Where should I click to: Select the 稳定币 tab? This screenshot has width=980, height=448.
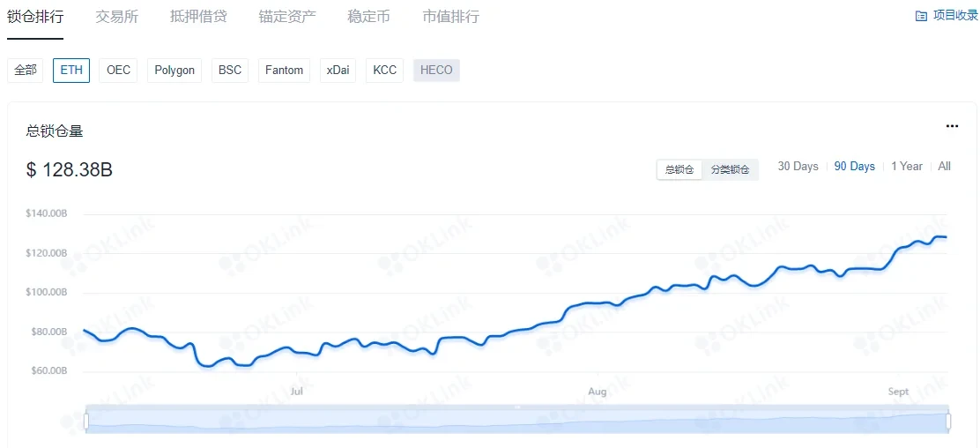tap(368, 17)
